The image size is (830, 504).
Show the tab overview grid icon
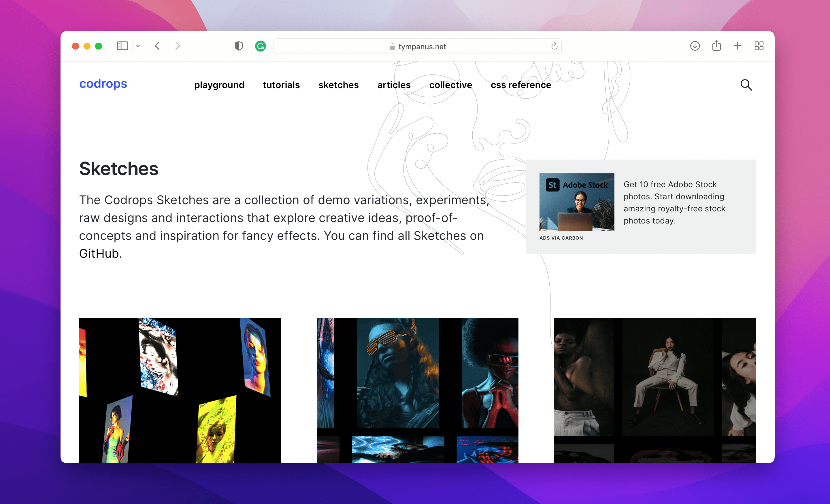[759, 46]
